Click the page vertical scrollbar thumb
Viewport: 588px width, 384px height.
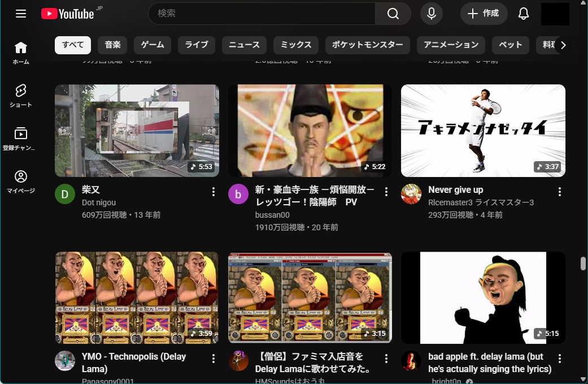[x=583, y=263]
